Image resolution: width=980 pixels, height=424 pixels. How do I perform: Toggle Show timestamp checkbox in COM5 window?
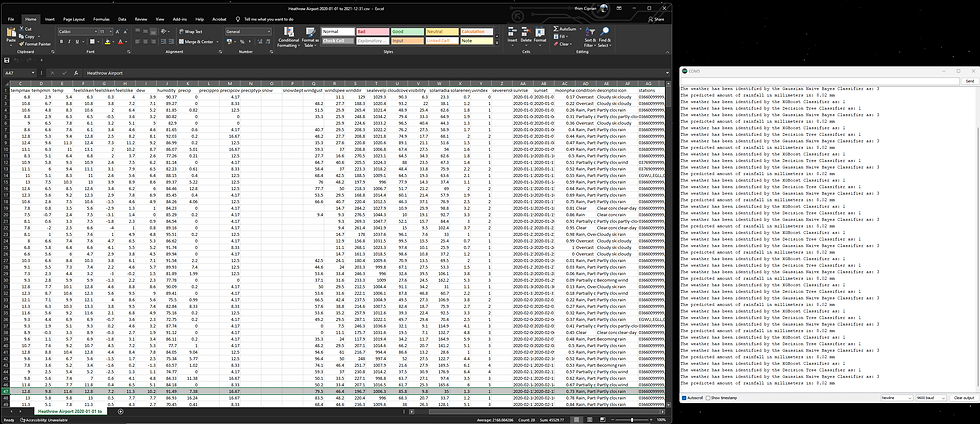point(708,398)
